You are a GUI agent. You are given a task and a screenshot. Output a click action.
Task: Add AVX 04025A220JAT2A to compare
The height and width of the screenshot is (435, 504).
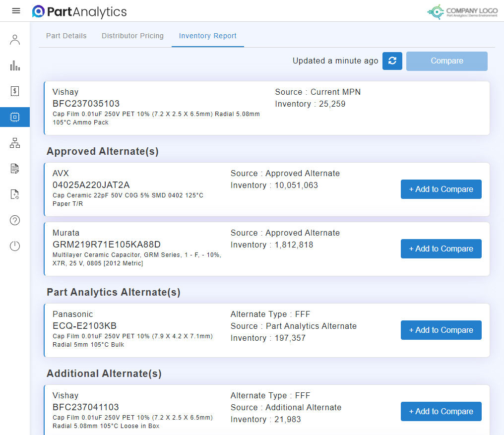point(441,189)
